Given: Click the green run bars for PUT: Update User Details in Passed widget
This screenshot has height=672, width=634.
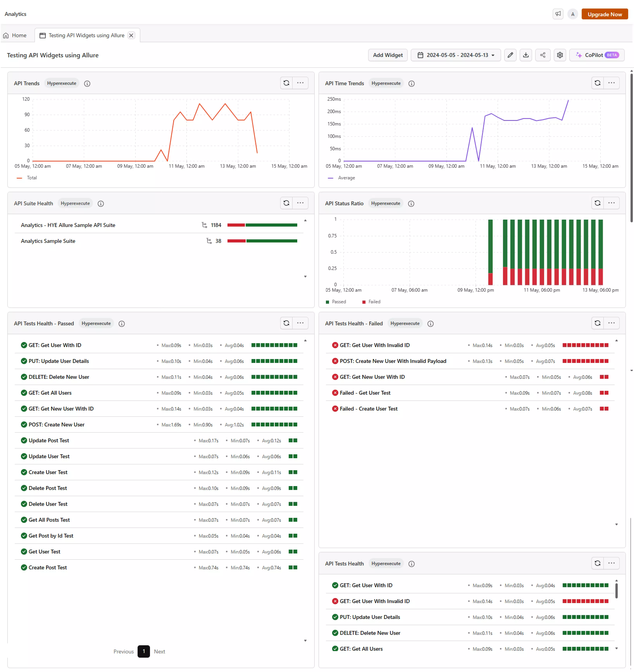Looking at the screenshot, I should click(x=274, y=361).
